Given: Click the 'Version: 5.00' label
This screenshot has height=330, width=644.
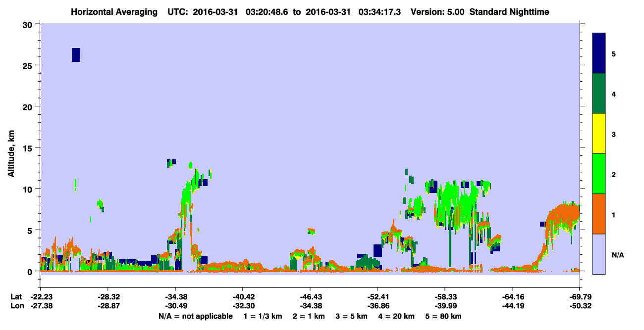Looking at the screenshot, I should click(x=436, y=12).
